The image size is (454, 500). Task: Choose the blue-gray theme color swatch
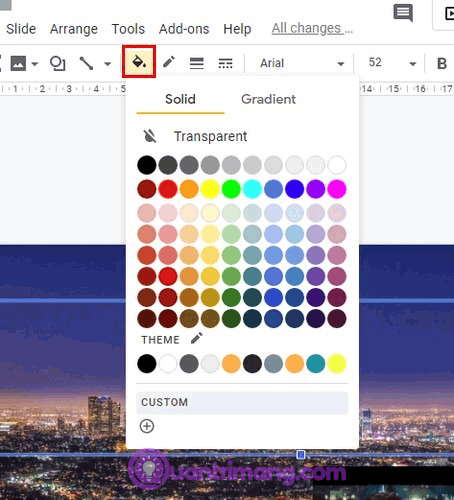click(x=273, y=363)
